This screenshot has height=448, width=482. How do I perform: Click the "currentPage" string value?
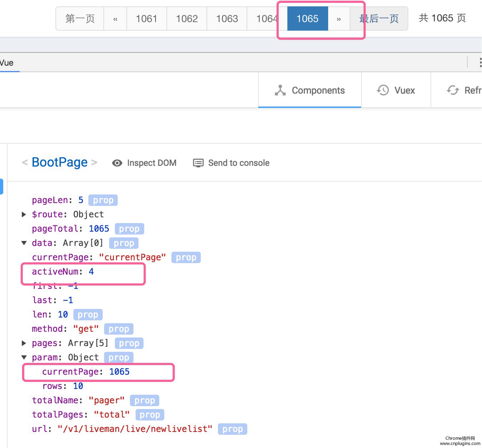[132, 257]
